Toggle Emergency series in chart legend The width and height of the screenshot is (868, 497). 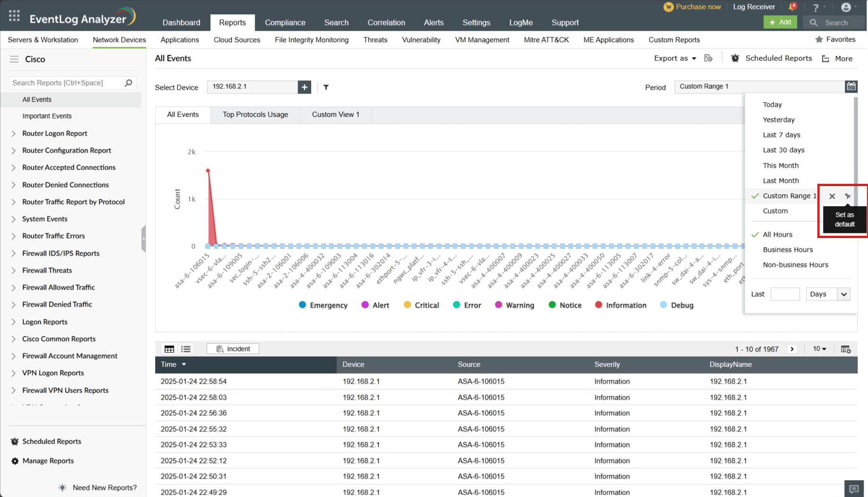tap(323, 305)
